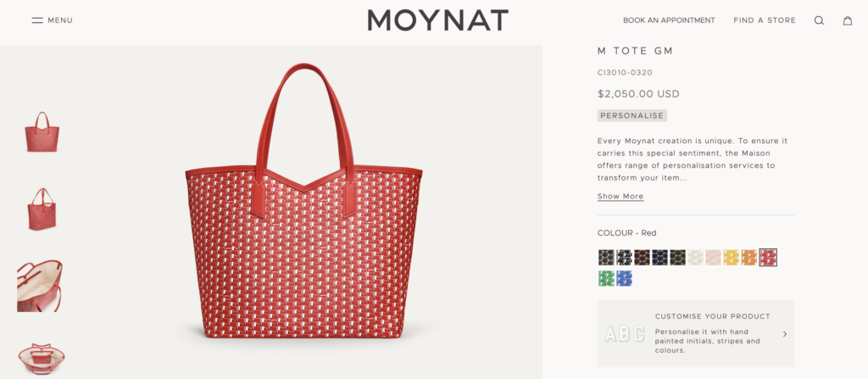The width and height of the screenshot is (868, 379).
Task: Click the Personalise tag button
Action: [x=632, y=115]
